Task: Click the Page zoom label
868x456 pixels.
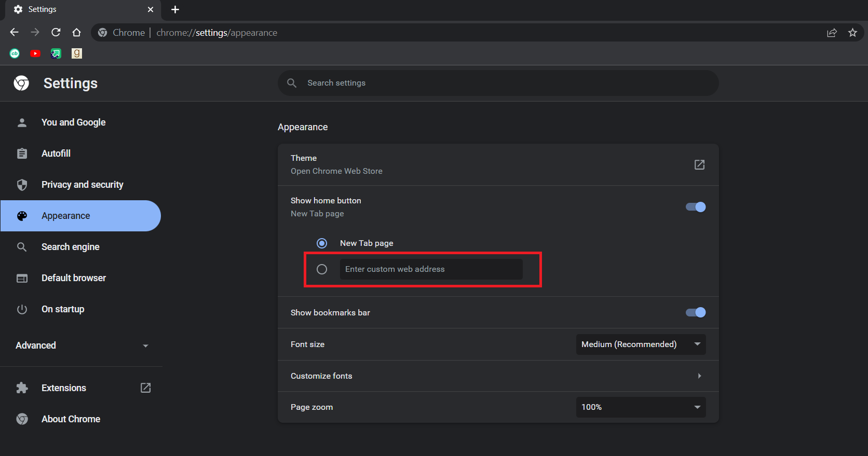Action: coord(311,407)
